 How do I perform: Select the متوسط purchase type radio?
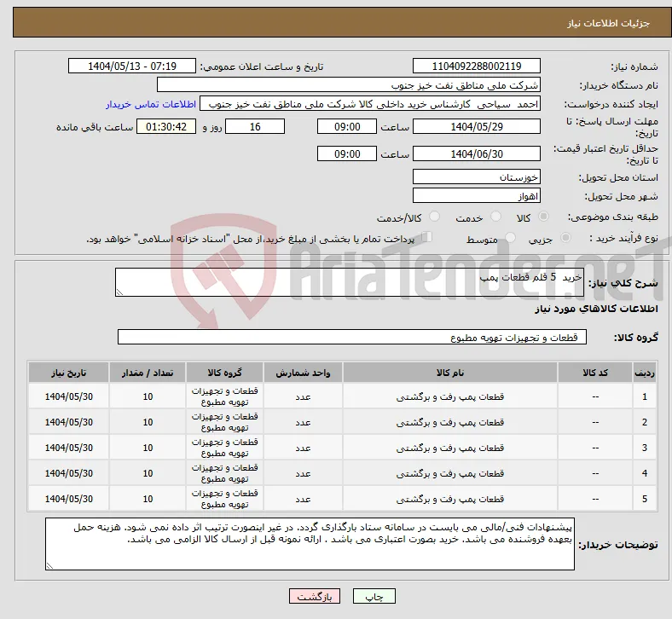[510, 238]
